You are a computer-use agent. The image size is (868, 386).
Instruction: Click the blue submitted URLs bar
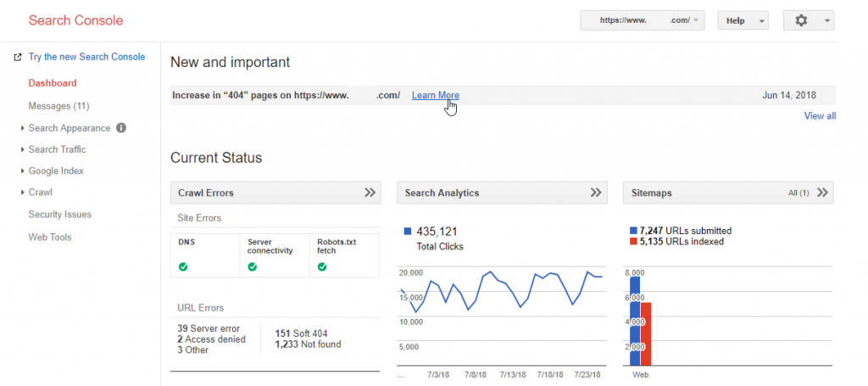pyautogui.click(x=635, y=322)
